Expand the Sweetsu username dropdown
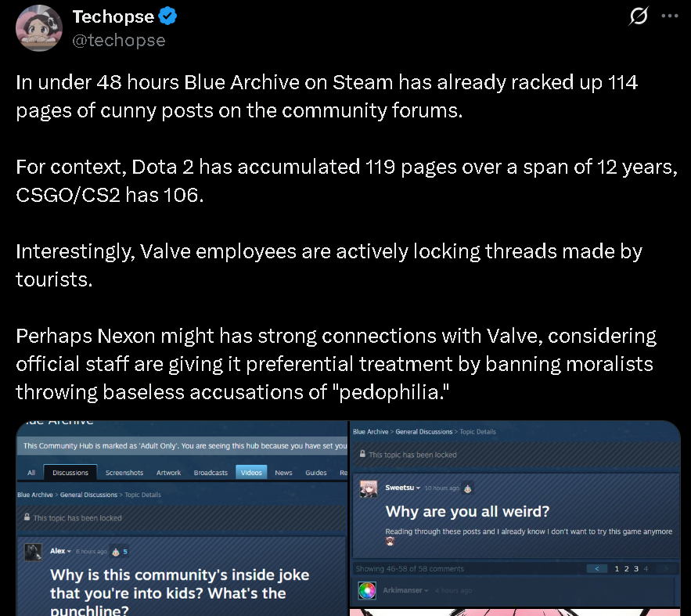 418,488
